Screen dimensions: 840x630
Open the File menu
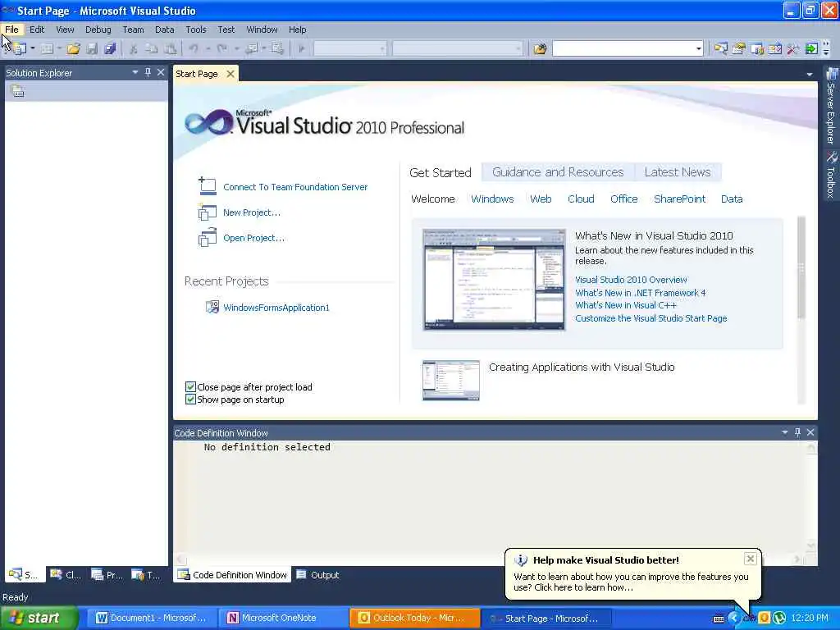[x=11, y=30]
